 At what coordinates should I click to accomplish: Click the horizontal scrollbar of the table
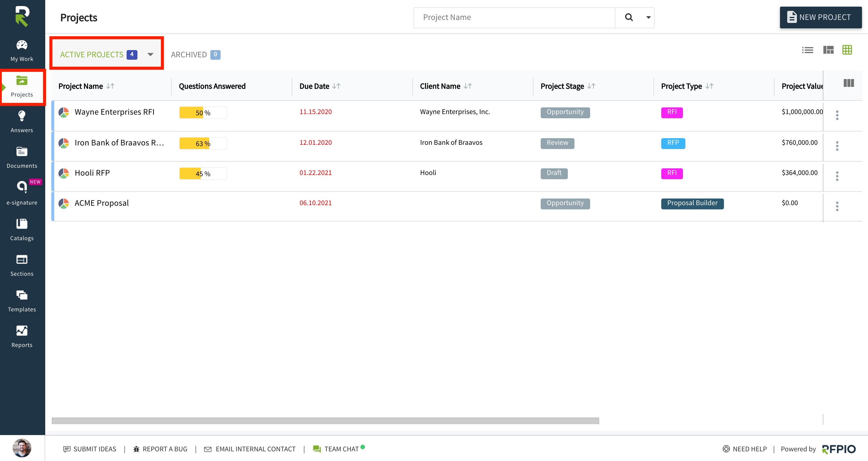(325, 421)
